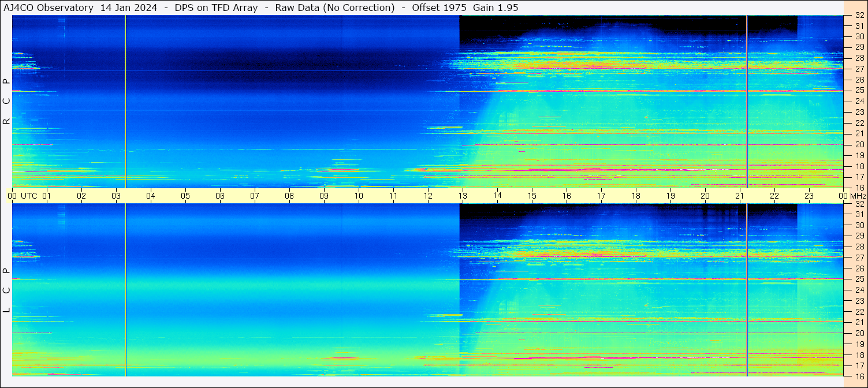Image resolution: width=868 pixels, height=388 pixels.
Task: Click the 09 hour label on time axis
Action: (x=324, y=196)
